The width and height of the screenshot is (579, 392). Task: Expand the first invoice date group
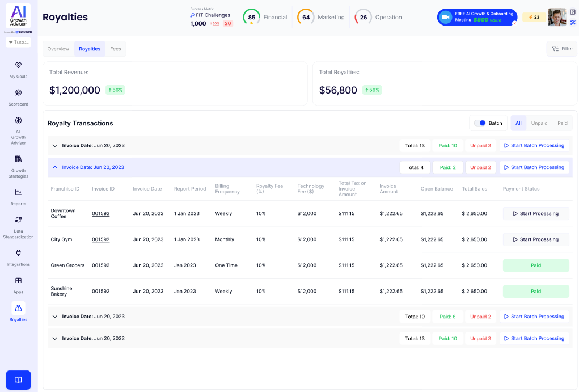(x=55, y=146)
